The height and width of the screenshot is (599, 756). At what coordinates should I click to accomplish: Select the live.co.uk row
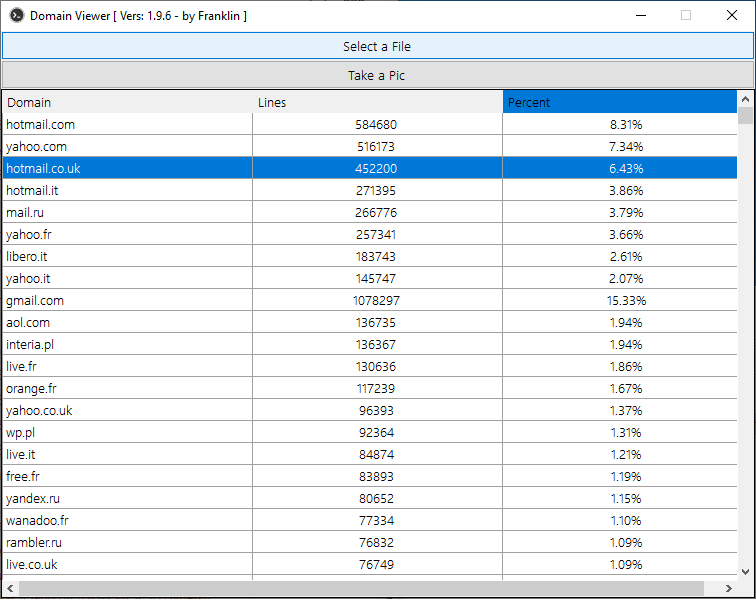(x=32, y=565)
